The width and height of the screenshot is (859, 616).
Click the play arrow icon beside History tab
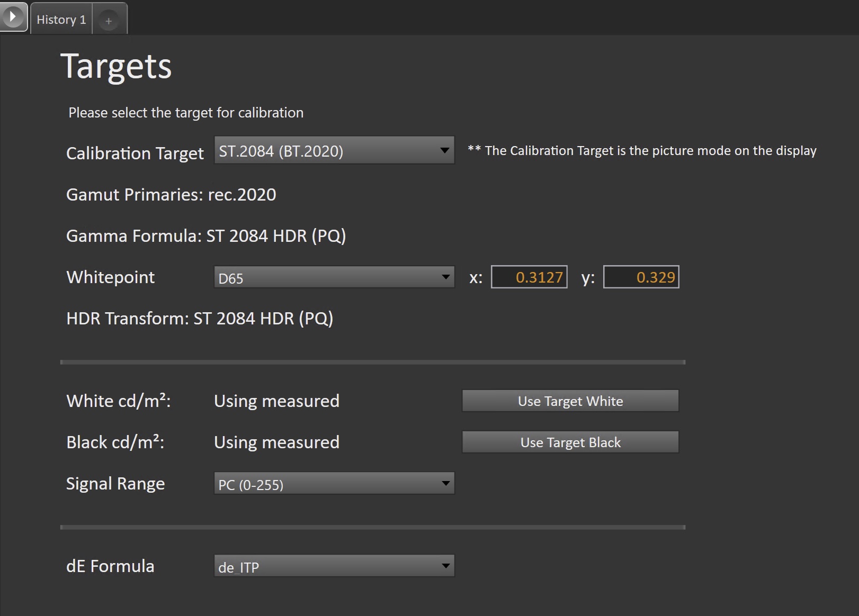point(13,17)
